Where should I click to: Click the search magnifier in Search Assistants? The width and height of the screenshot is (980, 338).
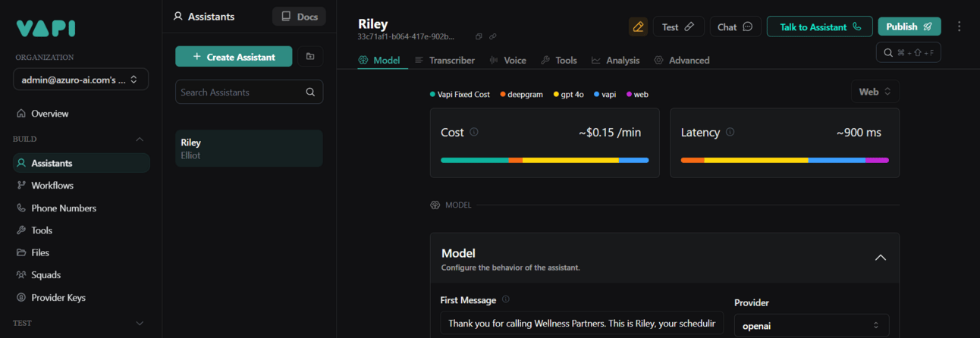[310, 92]
